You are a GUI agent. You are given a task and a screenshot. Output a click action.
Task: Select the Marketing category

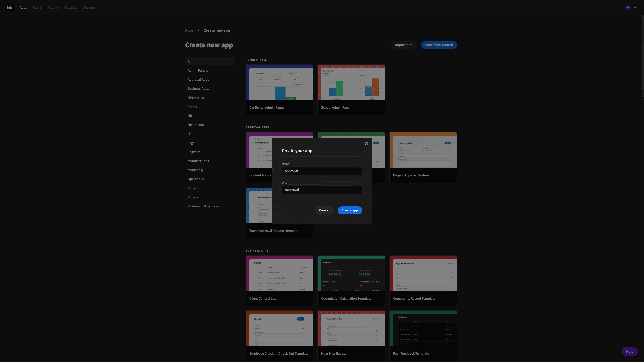(x=210, y=170)
